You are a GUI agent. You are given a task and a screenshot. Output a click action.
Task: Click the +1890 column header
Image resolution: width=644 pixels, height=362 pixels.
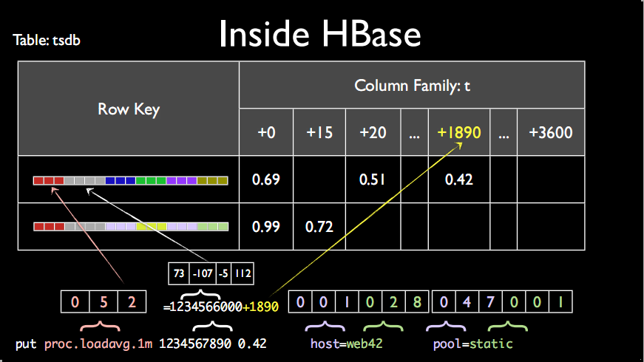pos(458,132)
